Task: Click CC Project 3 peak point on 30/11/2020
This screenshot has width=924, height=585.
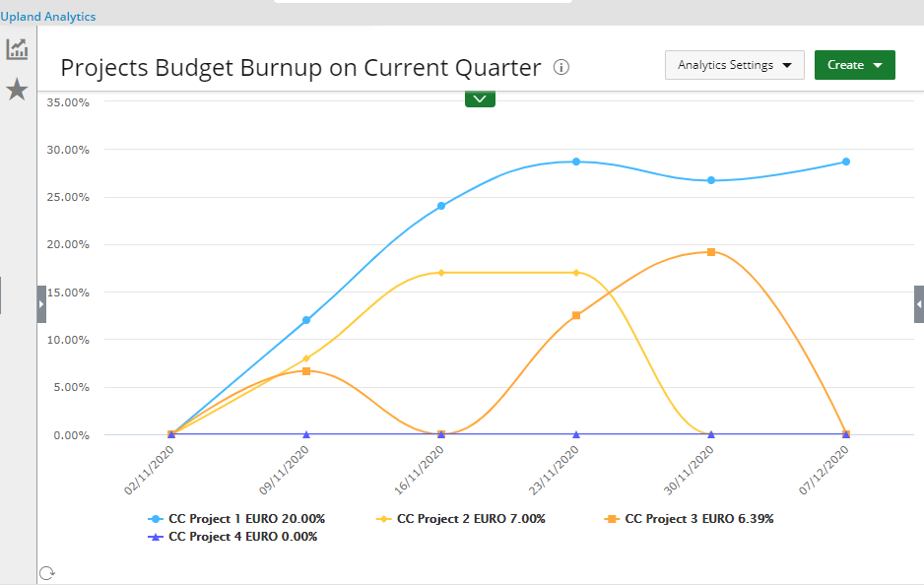Action: (710, 252)
